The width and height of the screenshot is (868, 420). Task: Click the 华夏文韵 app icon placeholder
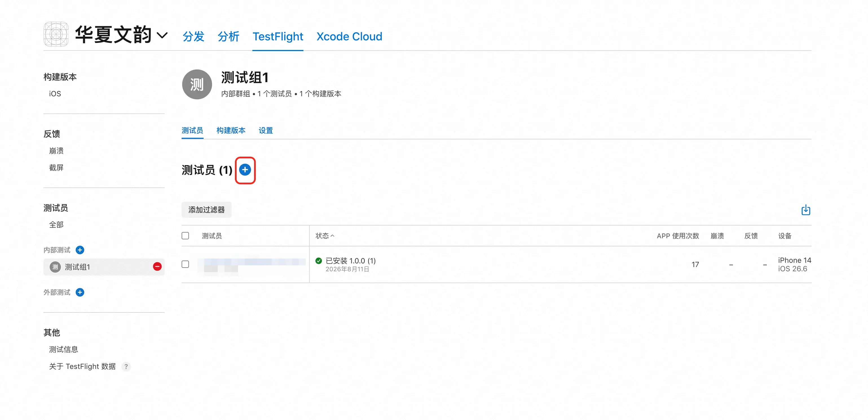point(56,34)
